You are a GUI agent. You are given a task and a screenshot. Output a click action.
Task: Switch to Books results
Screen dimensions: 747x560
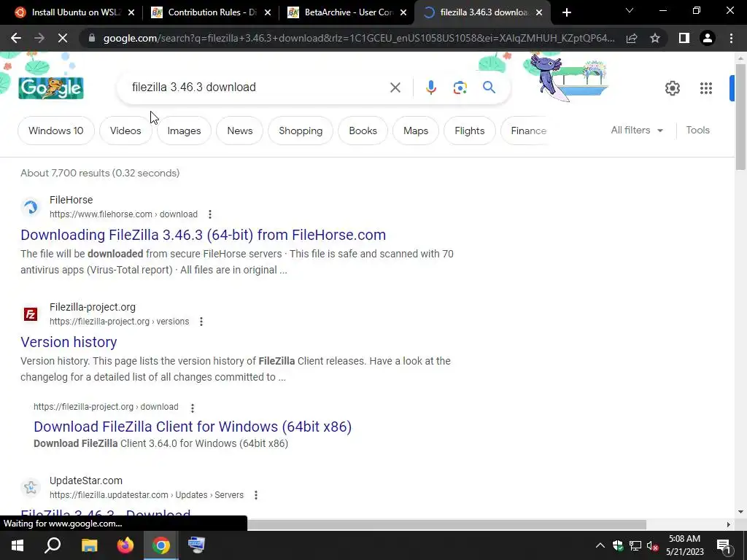pyautogui.click(x=363, y=131)
